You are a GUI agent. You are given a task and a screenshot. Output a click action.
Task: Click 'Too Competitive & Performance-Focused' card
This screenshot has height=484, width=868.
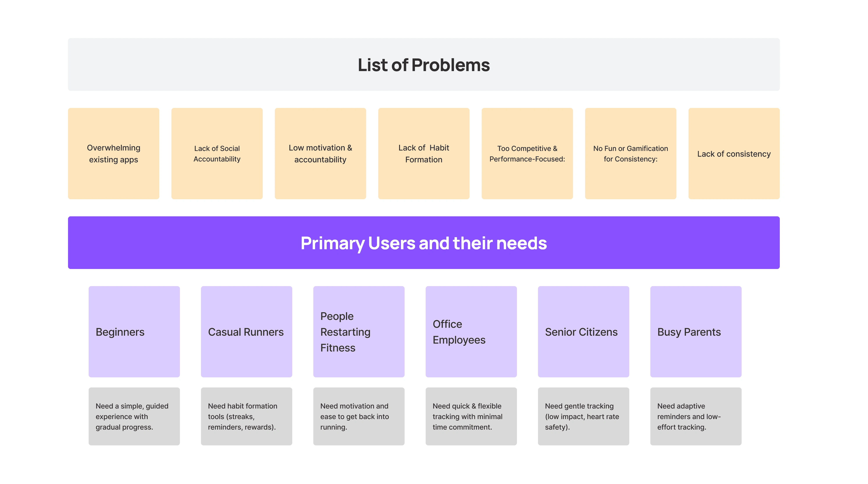pos(527,153)
